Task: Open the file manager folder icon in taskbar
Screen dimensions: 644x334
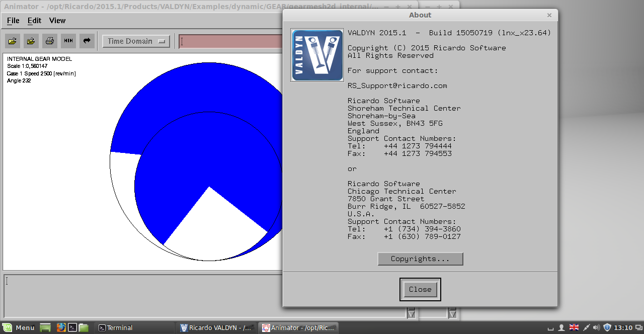Action: click(x=84, y=327)
